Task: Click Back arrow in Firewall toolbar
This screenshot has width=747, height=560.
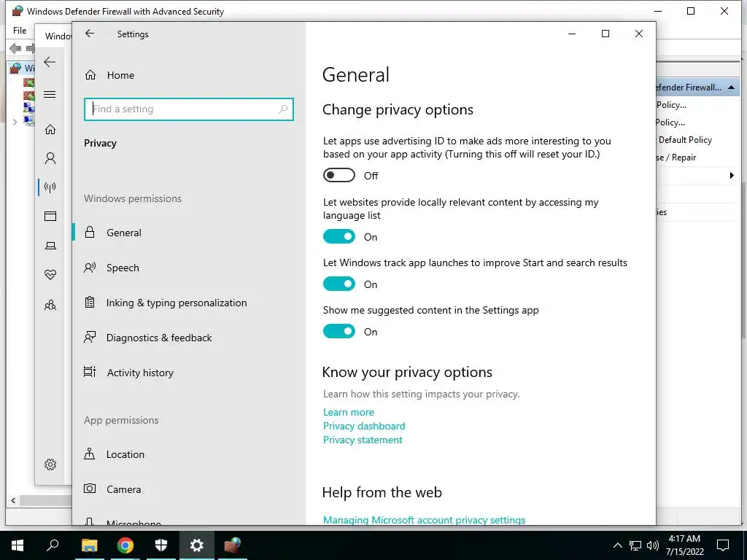Action: pos(15,48)
